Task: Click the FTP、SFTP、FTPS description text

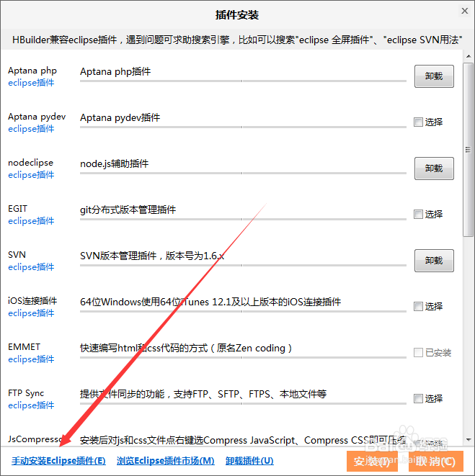Action: [203, 394]
